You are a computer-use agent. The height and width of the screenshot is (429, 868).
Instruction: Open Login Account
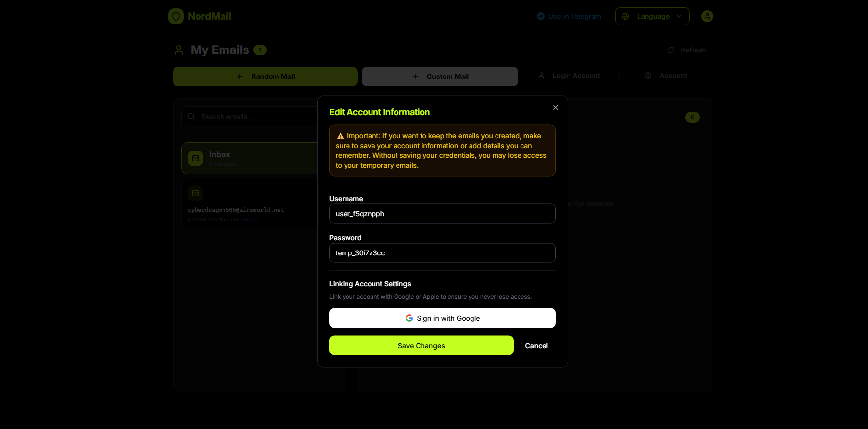pyautogui.click(x=569, y=76)
